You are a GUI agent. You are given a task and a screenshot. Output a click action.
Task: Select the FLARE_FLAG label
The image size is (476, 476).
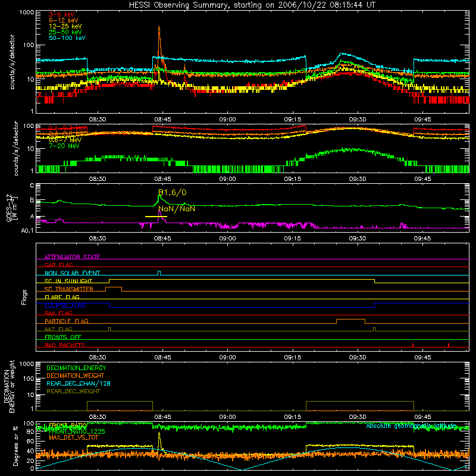(62, 297)
